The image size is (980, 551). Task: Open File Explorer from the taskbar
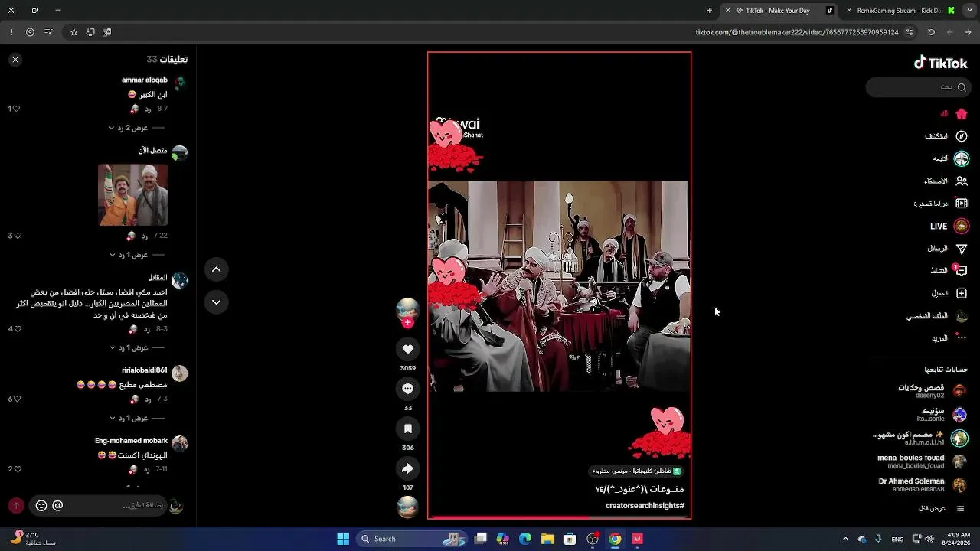click(547, 539)
